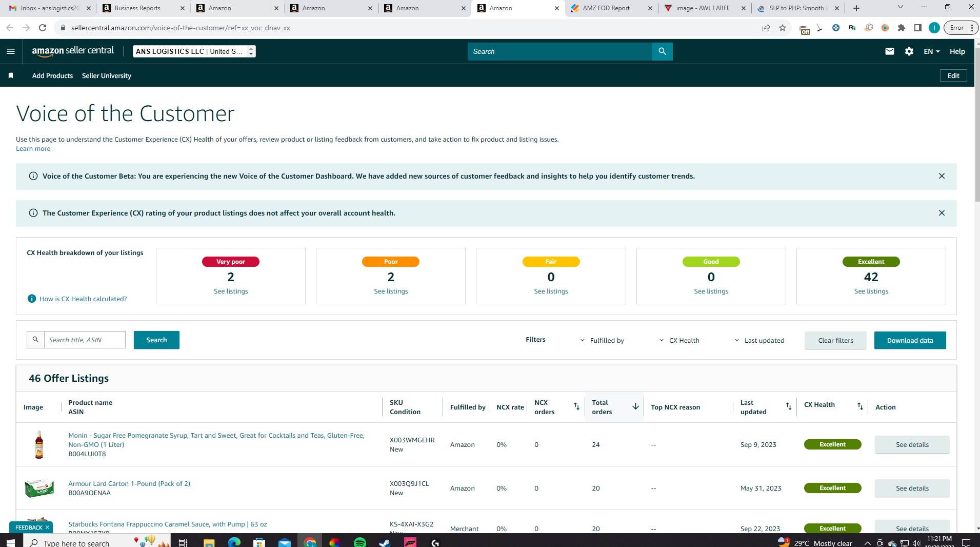This screenshot has height=547, width=980.
Task: Open a new browser tab
Action: click(x=856, y=8)
